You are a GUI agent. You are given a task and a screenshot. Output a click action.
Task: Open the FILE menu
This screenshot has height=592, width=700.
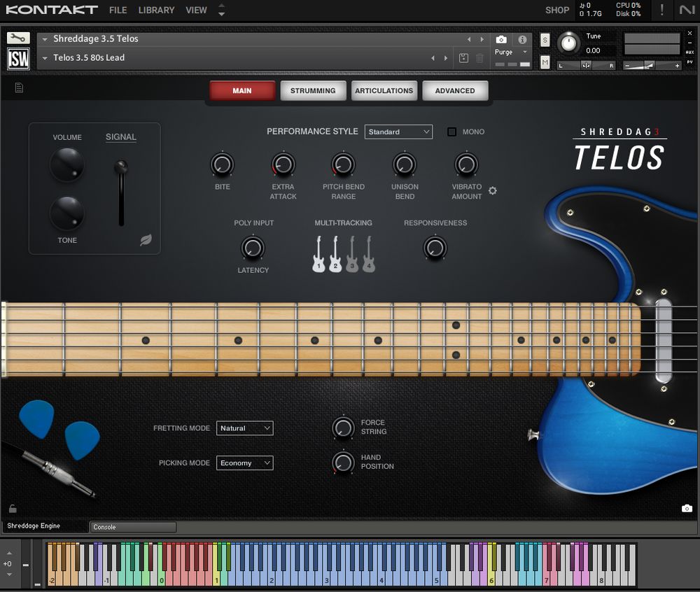pos(118,10)
